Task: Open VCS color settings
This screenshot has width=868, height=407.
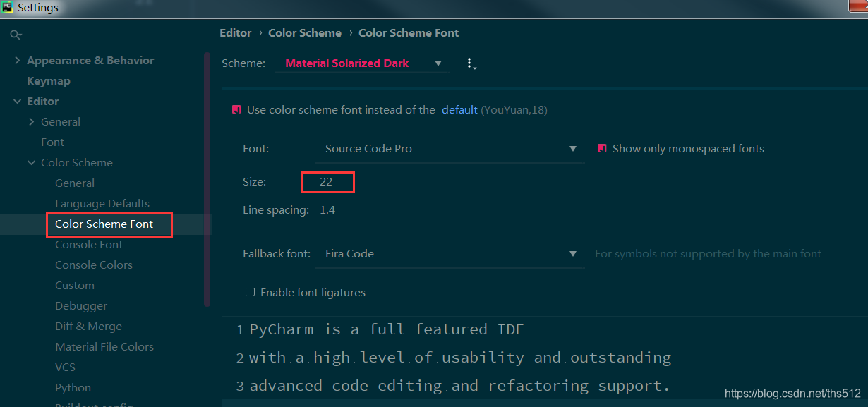Action: (x=66, y=367)
